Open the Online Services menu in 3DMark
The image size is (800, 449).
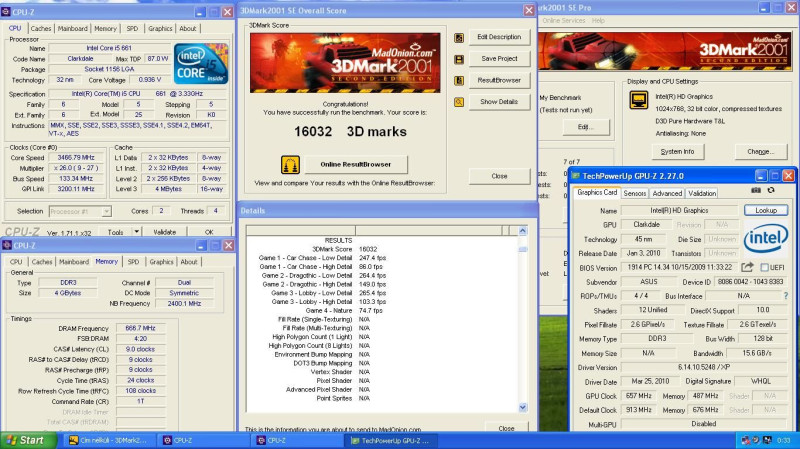(x=563, y=20)
